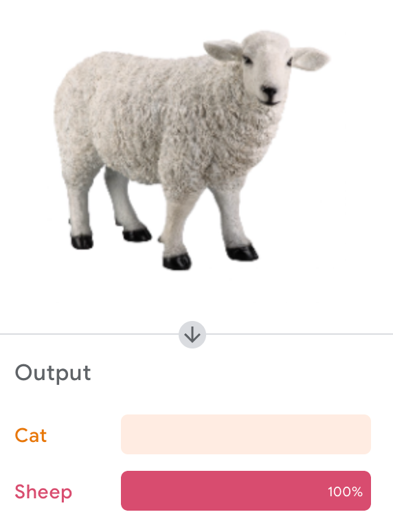Click the divider line right of arrow
This screenshot has height=532, width=393.
click(300, 334)
